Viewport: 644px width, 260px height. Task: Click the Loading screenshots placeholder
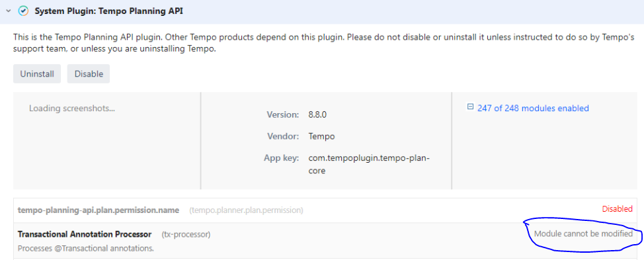72,108
